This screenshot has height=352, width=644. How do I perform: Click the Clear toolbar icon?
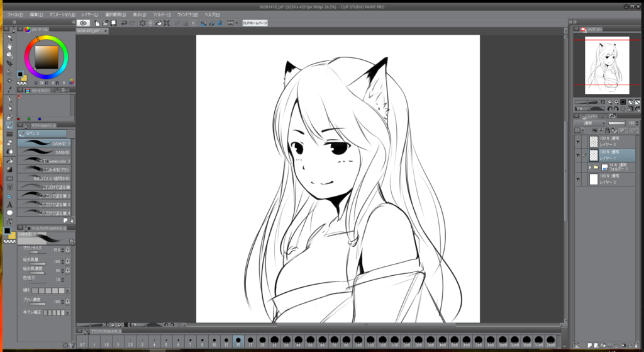click(142, 23)
